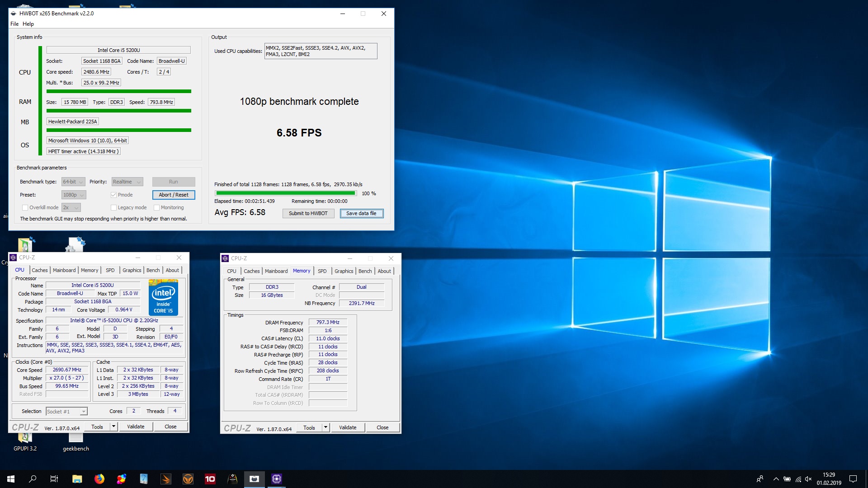Show hidden system tray icons chevron
Screen dimensions: 868x488
pos(776,479)
